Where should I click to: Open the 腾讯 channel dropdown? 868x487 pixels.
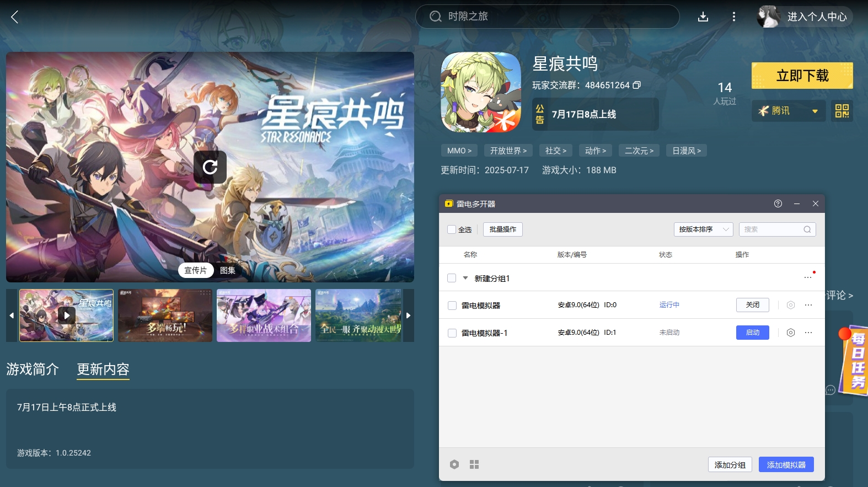tap(789, 111)
